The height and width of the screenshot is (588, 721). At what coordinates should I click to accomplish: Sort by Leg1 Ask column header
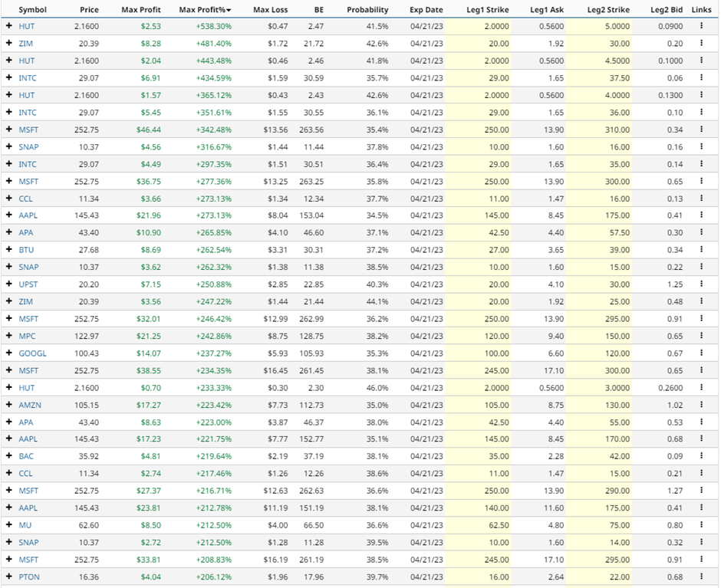pos(547,10)
